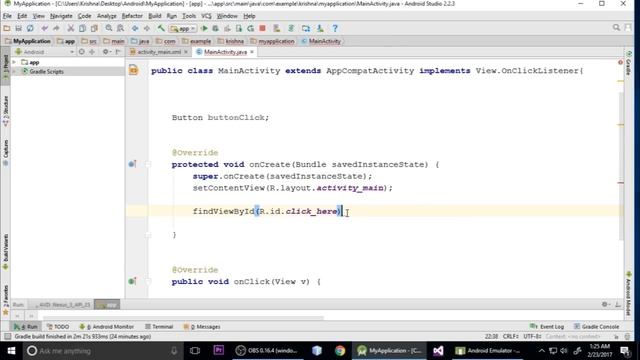Click the Copy icon in toolbar
The height and width of the screenshot is (360, 640).
(x=82, y=28)
